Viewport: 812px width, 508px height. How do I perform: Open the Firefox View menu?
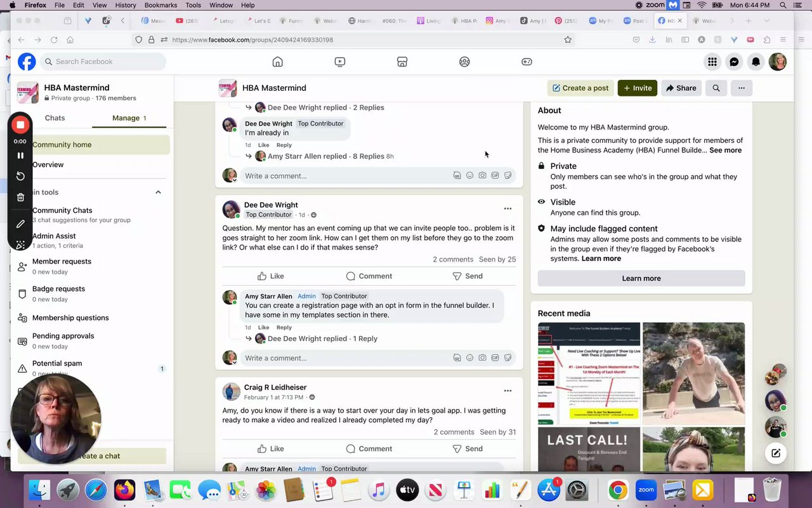point(100,5)
